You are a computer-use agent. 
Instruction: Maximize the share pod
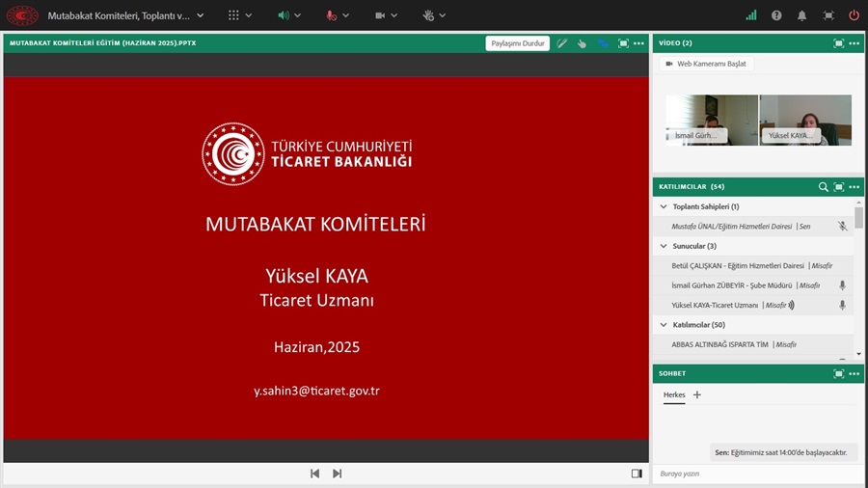(623, 43)
